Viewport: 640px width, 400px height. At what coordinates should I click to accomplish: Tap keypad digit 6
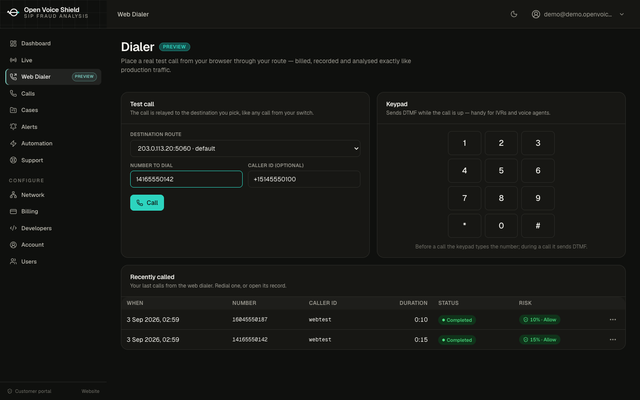pyautogui.click(x=538, y=171)
